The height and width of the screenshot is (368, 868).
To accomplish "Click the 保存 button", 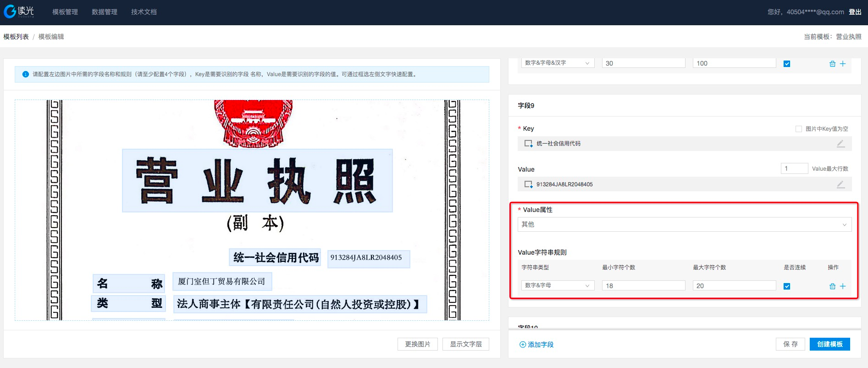I will click(x=791, y=344).
